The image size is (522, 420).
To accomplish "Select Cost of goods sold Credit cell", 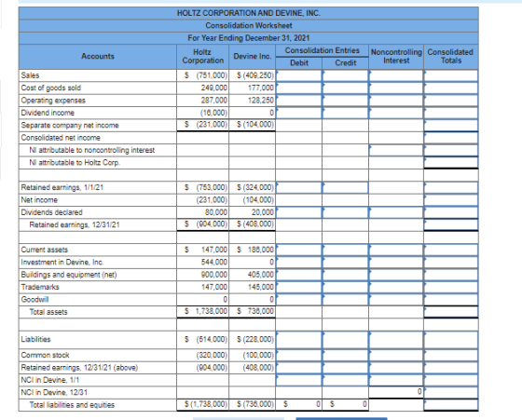I will coord(345,88).
